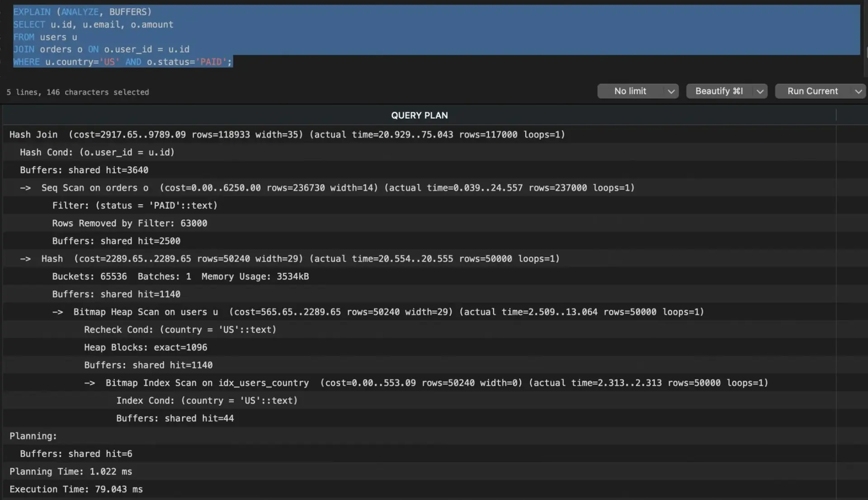Place cursor on the WHERE clause line
868x500 pixels.
click(x=122, y=62)
